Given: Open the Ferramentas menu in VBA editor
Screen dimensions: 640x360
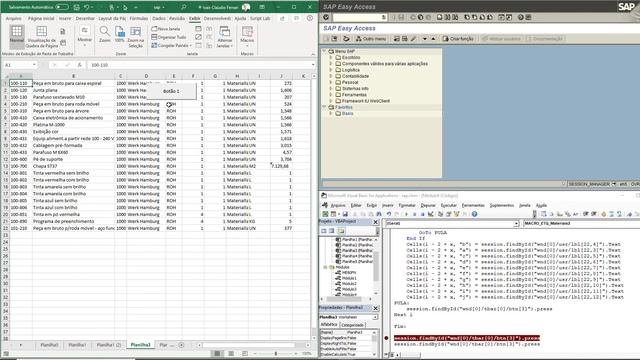Looking at the screenshot, I should tap(473, 205).
